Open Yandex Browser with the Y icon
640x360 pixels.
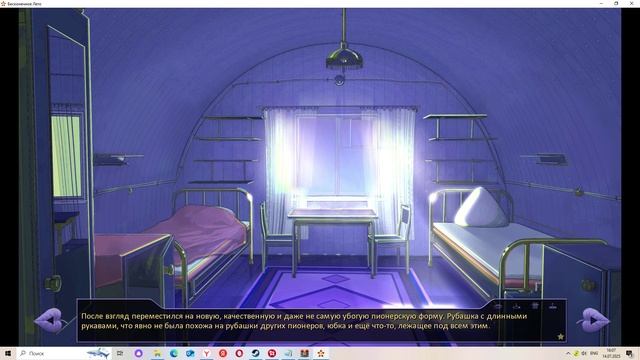pyautogui.click(x=207, y=353)
